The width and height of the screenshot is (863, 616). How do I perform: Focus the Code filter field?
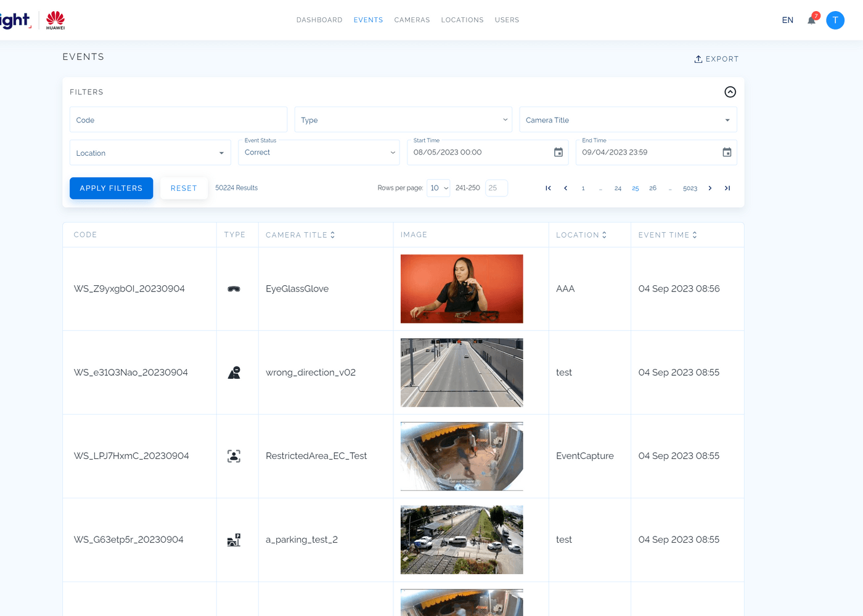[178, 120]
